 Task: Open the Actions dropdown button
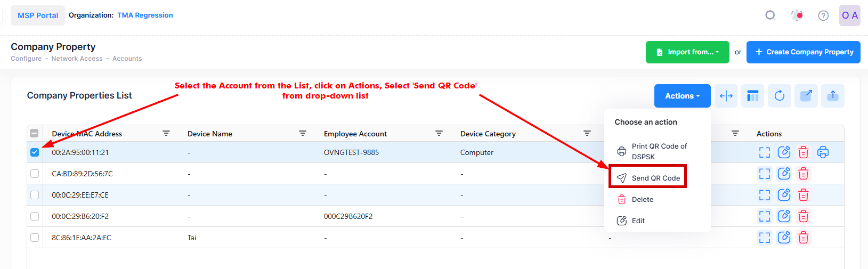point(682,96)
